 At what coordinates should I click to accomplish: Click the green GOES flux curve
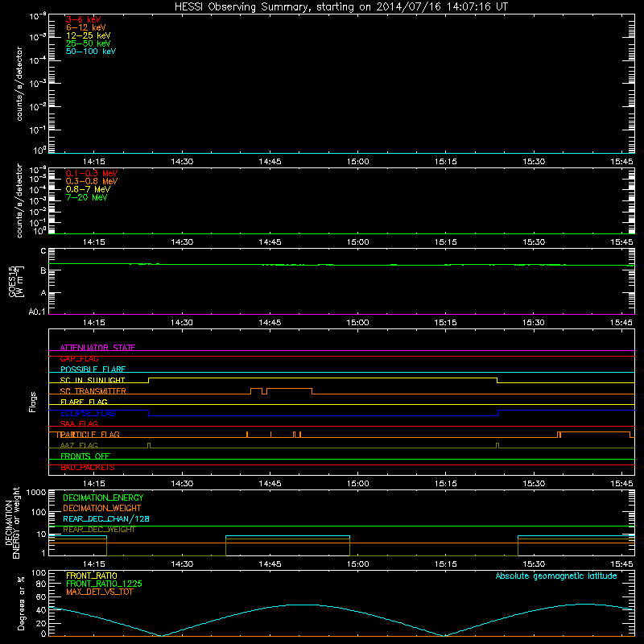click(341, 265)
